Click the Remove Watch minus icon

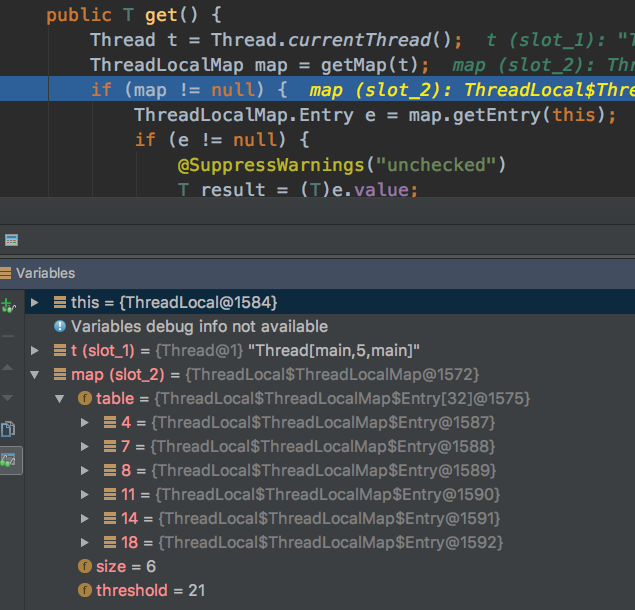pyautogui.click(x=8, y=336)
